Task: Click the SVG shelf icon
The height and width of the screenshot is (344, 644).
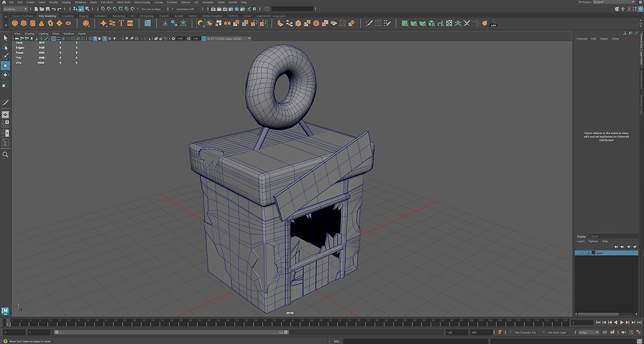Action: [x=130, y=24]
